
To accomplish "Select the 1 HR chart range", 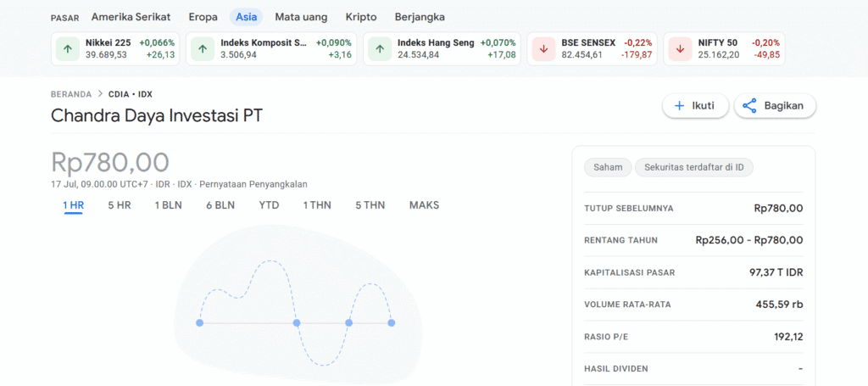I will [x=73, y=205].
